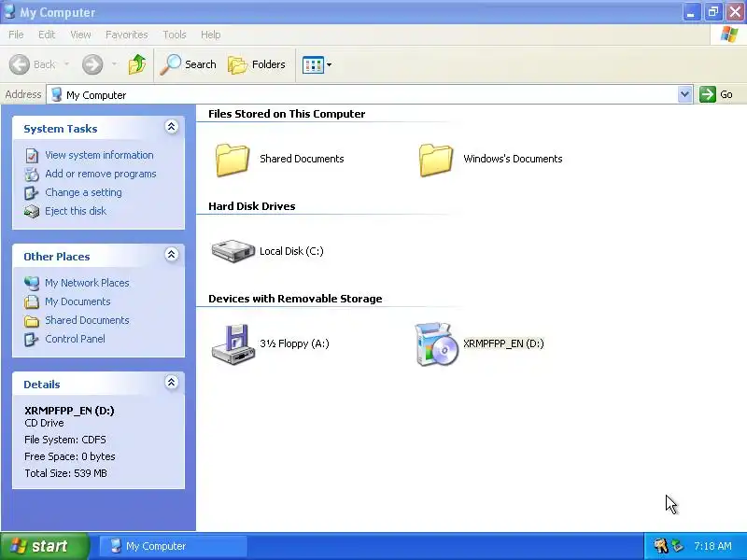This screenshot has width=747, height=560.
Task: Click the Control Panel sidebar icon
Action: (32, 340)
